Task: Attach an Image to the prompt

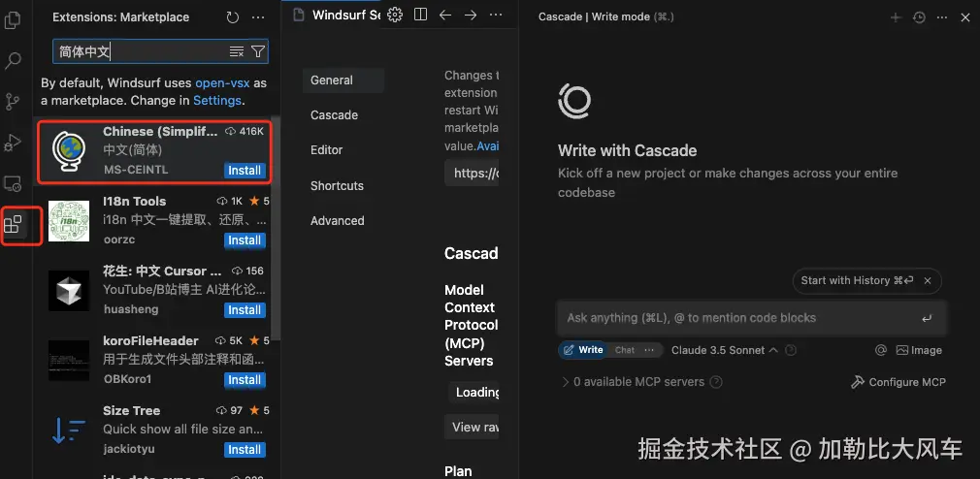Action: tap(919, 350)
